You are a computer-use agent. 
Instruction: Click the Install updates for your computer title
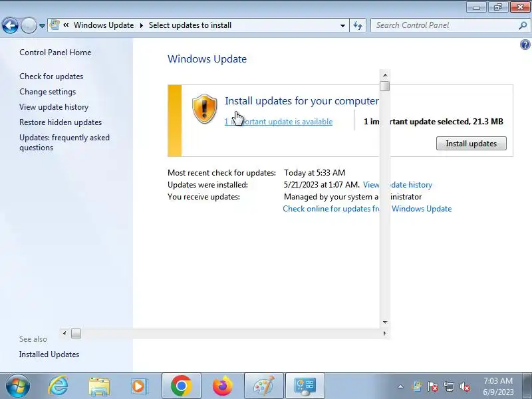[x=302, y=101]
